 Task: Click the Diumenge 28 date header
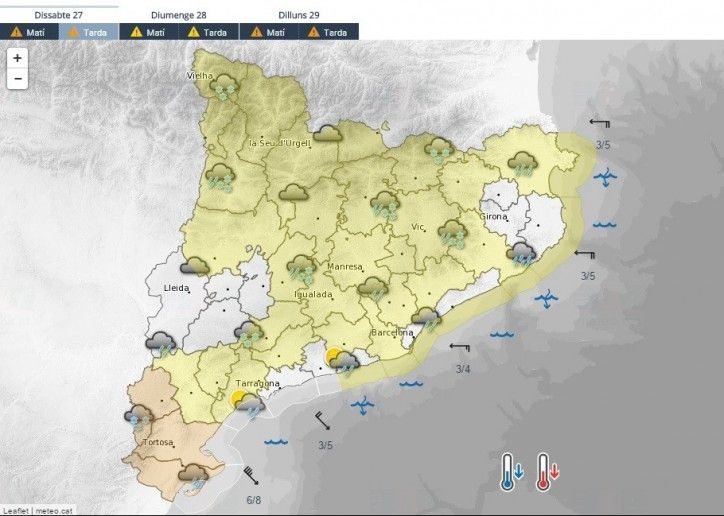click(x=179, y=15)
